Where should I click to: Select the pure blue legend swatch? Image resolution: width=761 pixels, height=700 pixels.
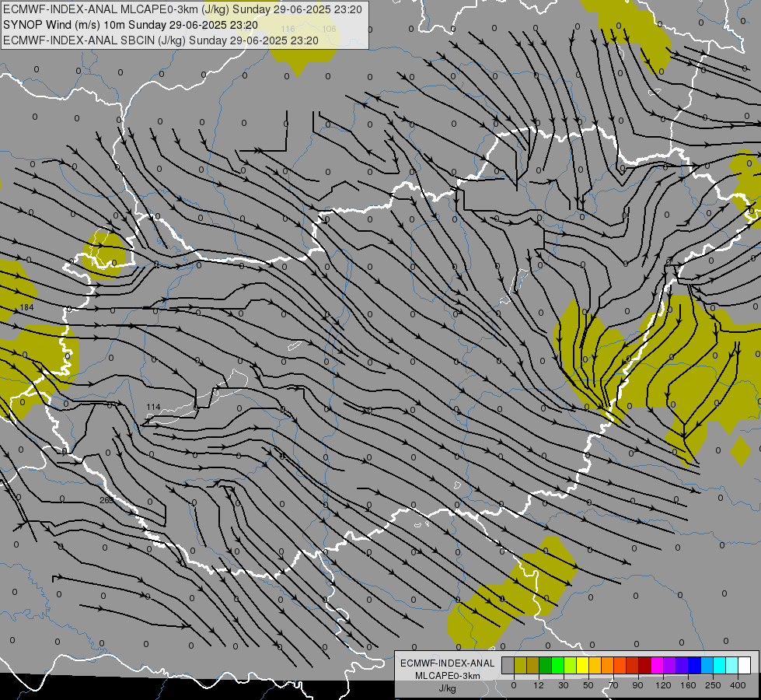[694, 665]
